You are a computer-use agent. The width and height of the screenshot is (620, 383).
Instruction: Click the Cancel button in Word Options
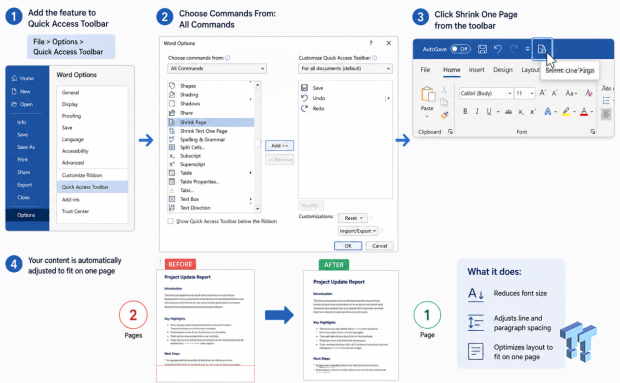click(x=380, y=246)
